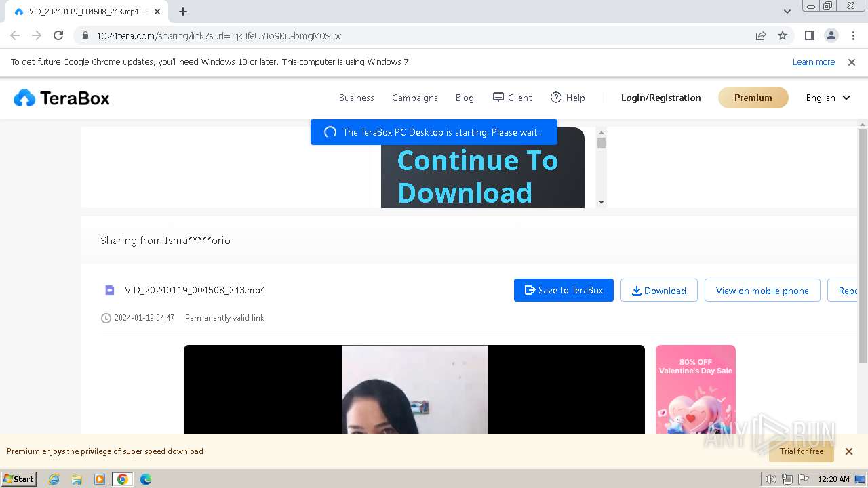Click in the address bar URL
Screen dimensions: 868x488
[218, 36]
